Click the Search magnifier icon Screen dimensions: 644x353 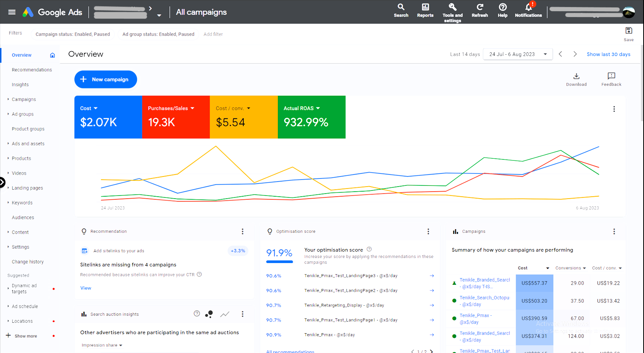pos(401,7)
